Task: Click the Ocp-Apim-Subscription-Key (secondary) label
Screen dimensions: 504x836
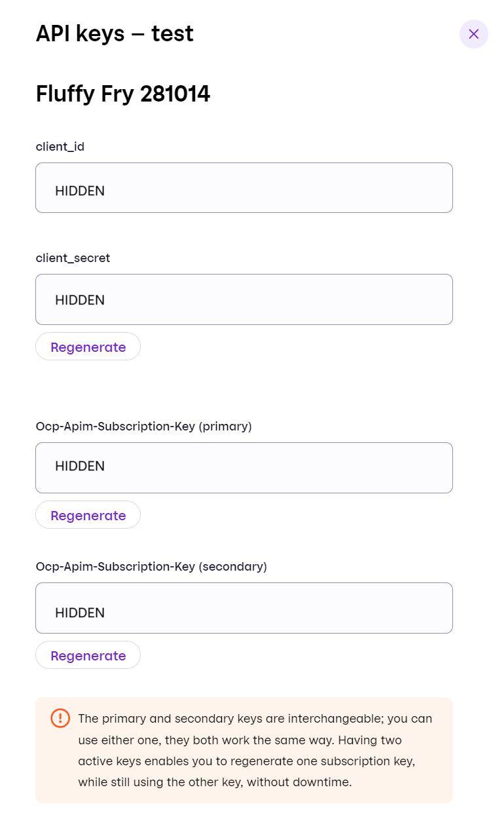Action: coord(151,566)
